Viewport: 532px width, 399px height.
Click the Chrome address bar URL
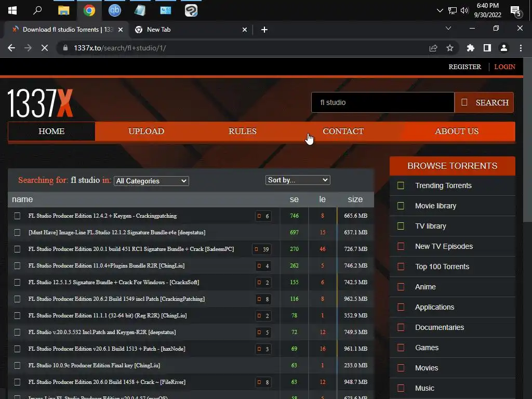[x=120, y=48]
